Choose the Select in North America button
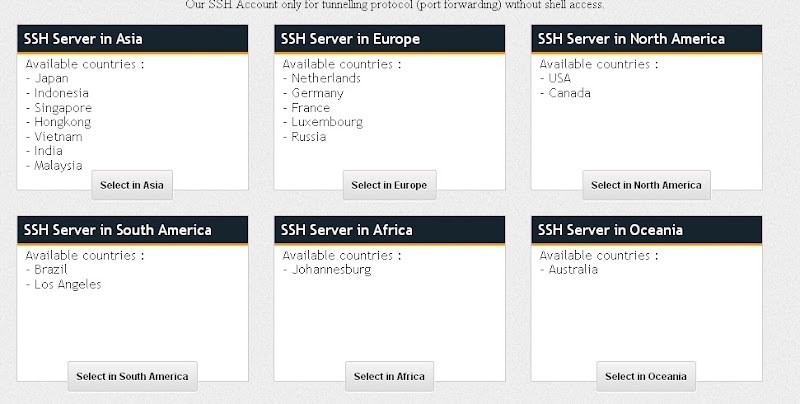This screenshot has width=800, height=404. pos(646,185)
